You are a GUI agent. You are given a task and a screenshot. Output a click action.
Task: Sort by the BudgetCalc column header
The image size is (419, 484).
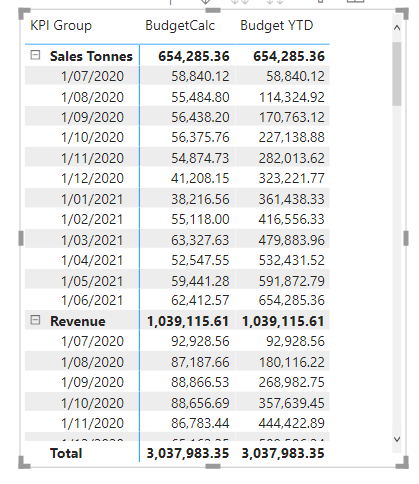click(x=180, y=26)
